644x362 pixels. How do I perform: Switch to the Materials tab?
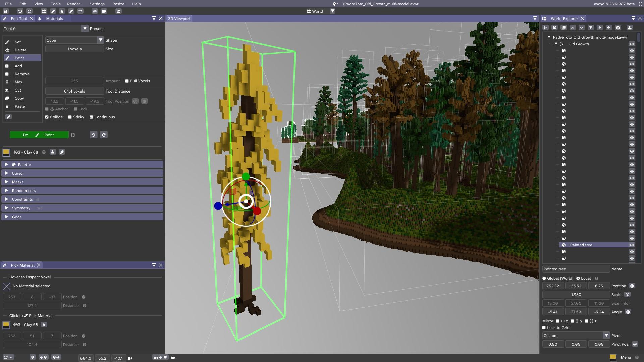pyautogui.click(x=54, y=19)
